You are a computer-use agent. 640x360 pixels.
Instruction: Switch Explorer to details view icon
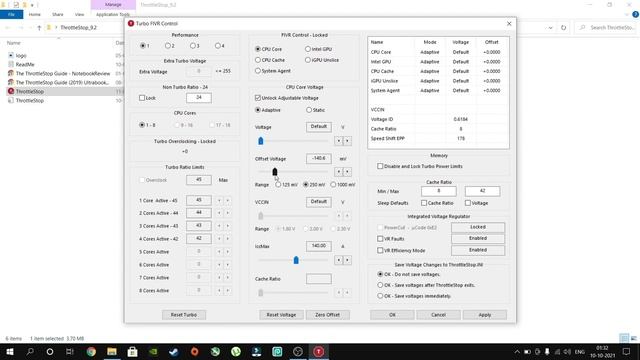click(x=624, y=338)
